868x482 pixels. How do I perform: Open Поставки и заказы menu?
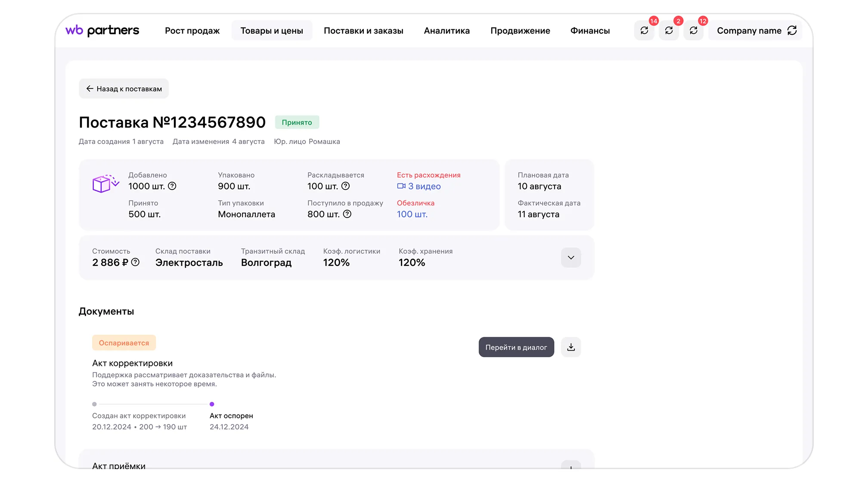pyautogui.click(x=363, y=31)
